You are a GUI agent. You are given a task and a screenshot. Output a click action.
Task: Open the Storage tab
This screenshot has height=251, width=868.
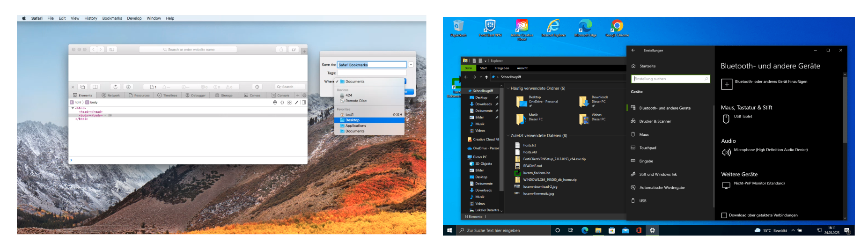[224, 95]
